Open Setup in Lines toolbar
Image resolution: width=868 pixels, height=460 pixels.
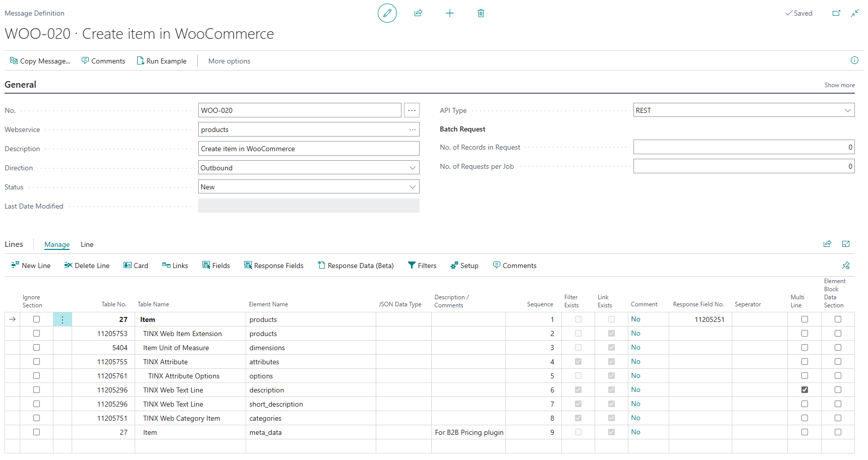tap(464, 266)
